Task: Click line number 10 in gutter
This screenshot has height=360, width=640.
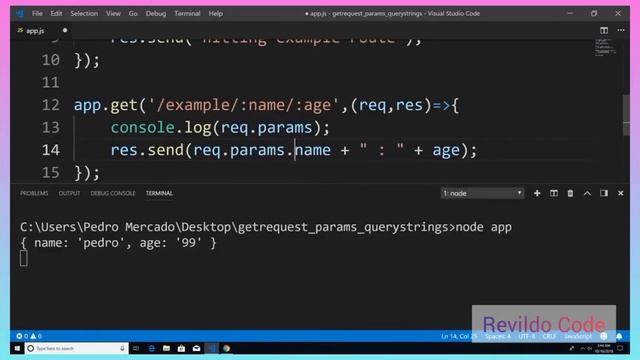Action: point(51,60)
